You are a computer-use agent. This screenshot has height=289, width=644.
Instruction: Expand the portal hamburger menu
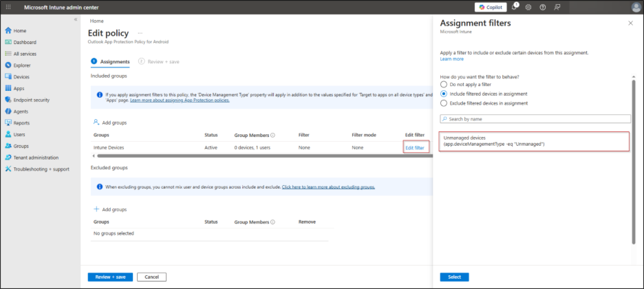tap(7, 7)
